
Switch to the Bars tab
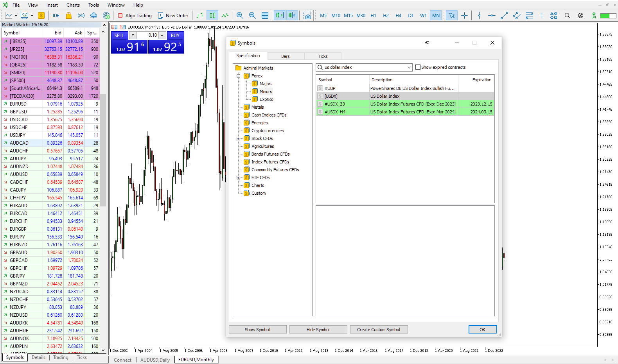pyautogui.click(x=286, y=56)
